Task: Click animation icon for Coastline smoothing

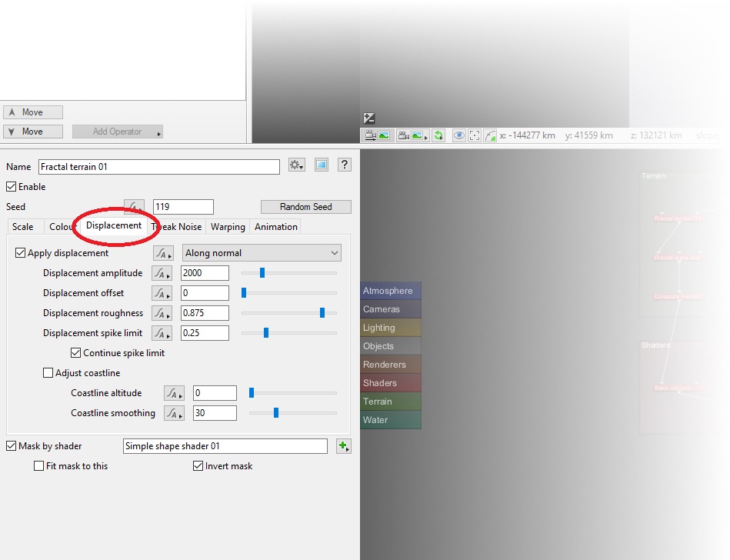Action: pyautogui.click(x=174, y=413)
